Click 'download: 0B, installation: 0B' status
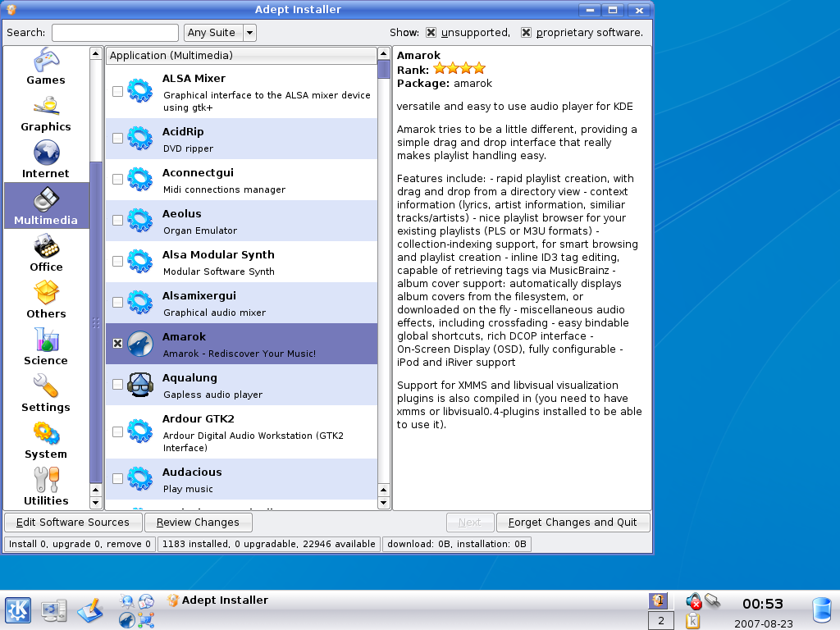The width and height of the screenshot is (840, 630). 457,544
